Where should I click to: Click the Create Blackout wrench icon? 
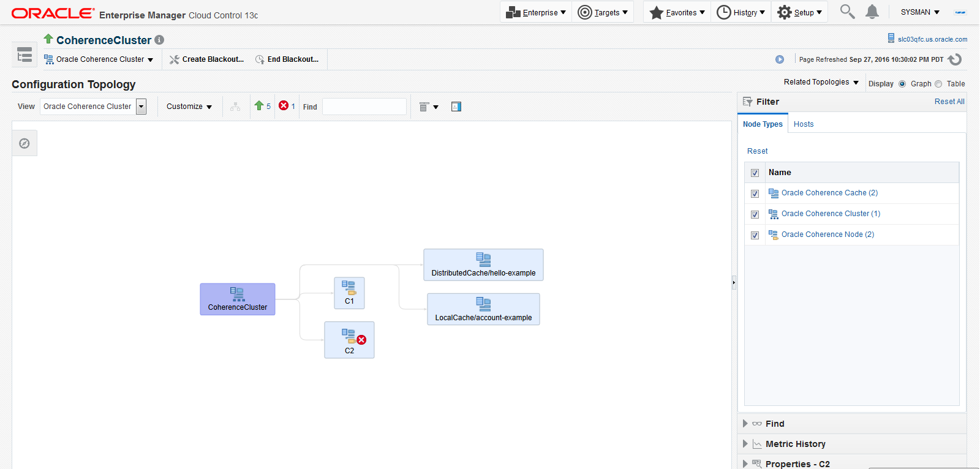pos(175,59)
